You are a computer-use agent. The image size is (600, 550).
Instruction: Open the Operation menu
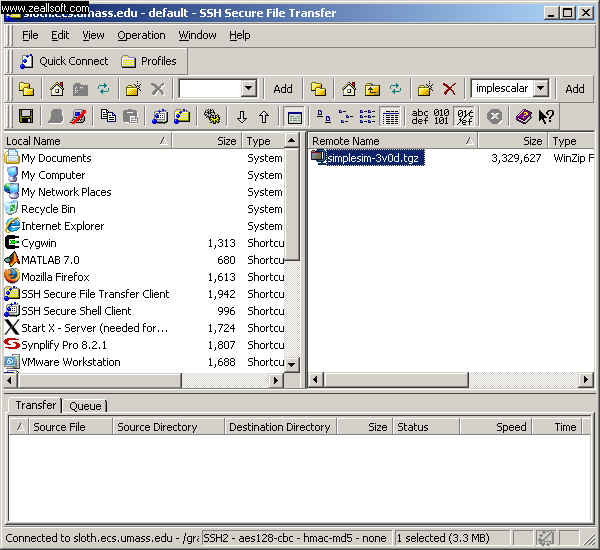141,35
